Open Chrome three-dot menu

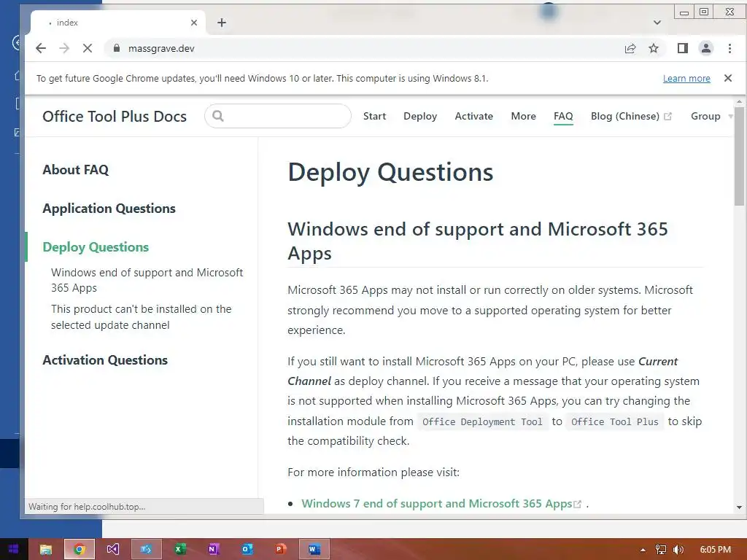click(x=729, y=48)
